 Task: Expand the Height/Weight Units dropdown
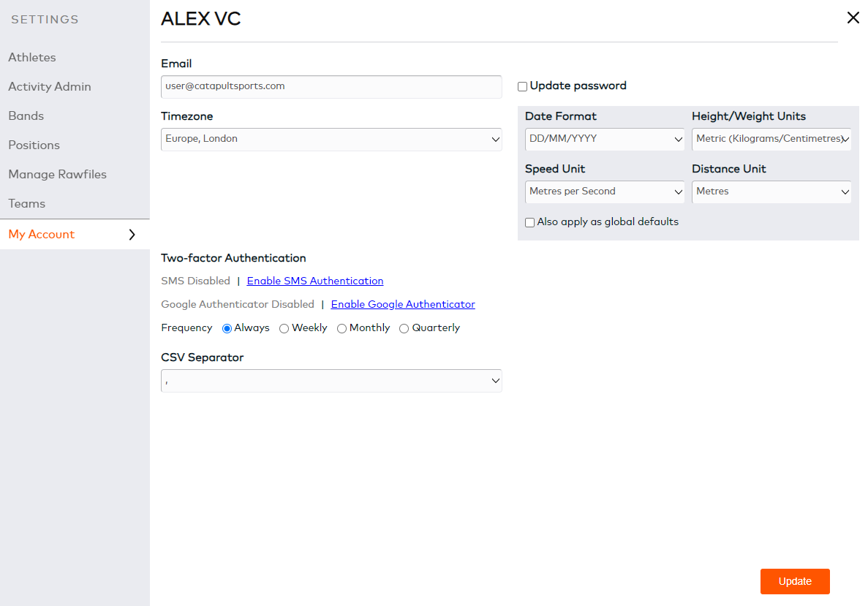(771, 139)
